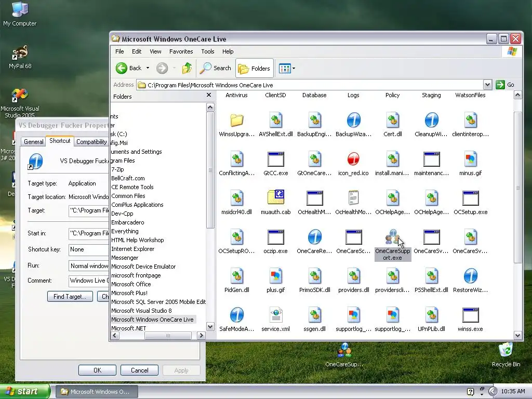Toggle the Folders pane button

255,69
